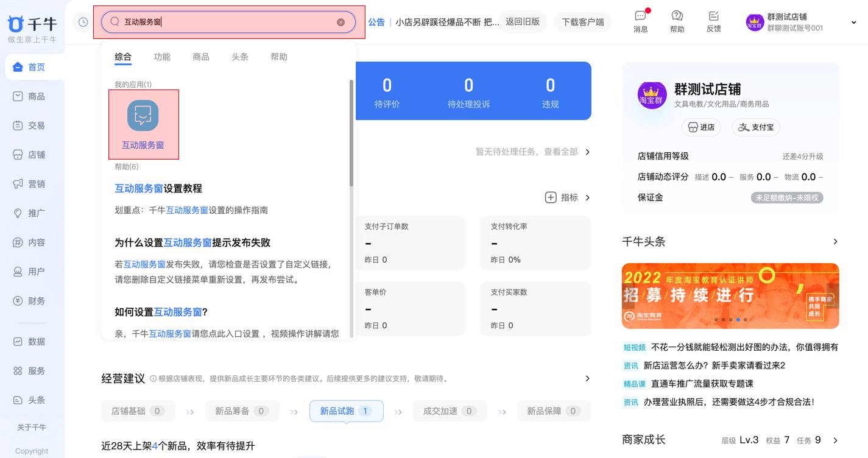Click the magnifier icon in search box

[115, 22]
